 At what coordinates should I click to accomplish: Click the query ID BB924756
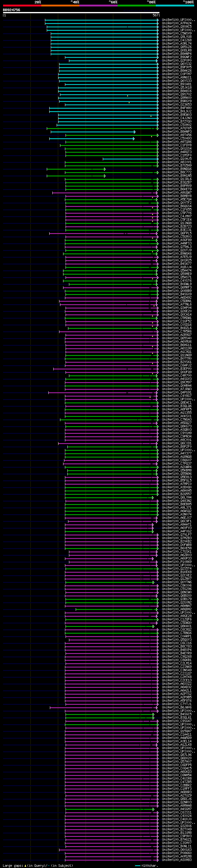(11, 10)
